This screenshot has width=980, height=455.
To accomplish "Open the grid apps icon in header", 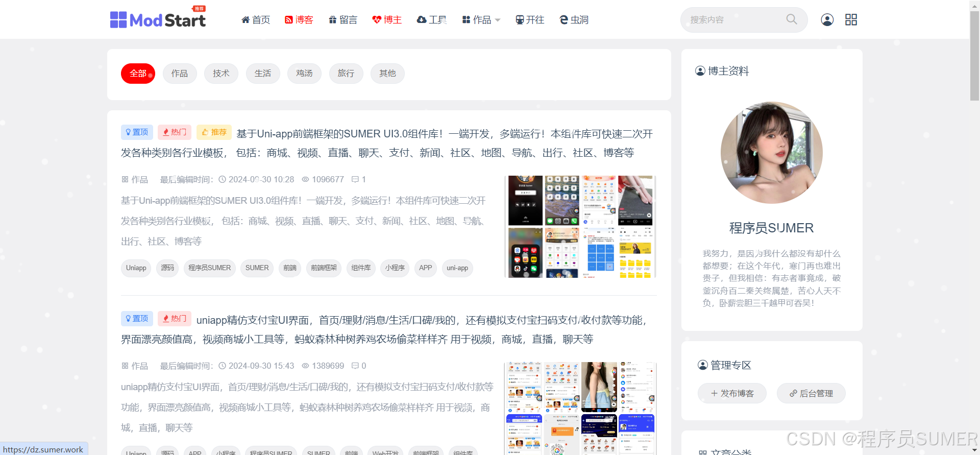I will [x=851, y=19].
